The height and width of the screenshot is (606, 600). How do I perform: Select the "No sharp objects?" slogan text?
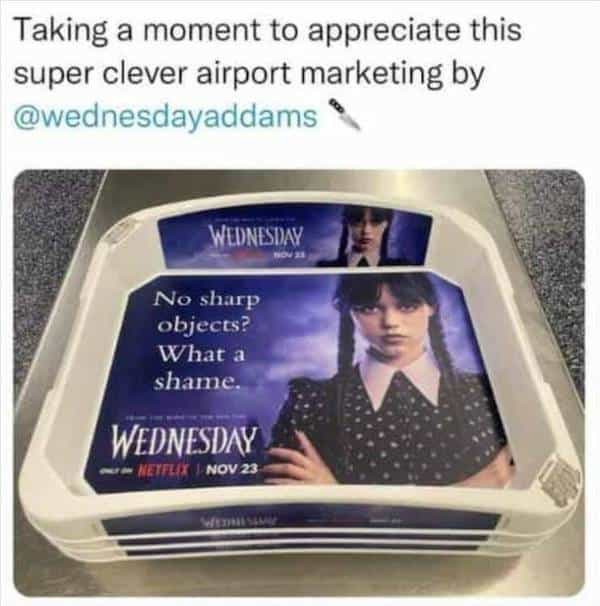click(x=205, y=314)
